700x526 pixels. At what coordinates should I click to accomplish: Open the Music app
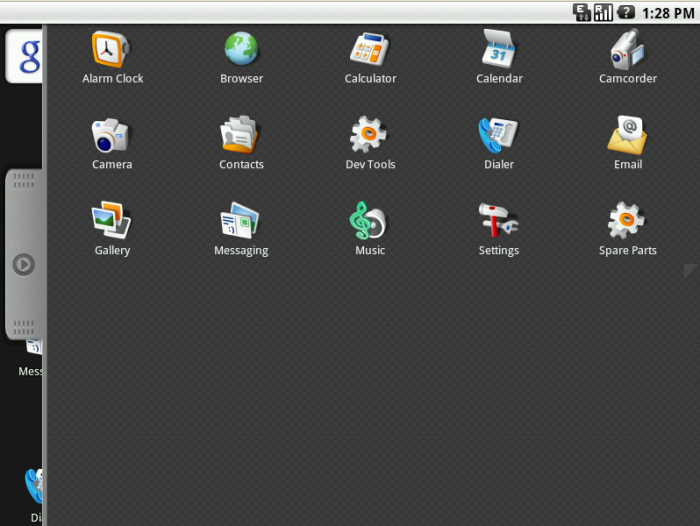(370, 229)
